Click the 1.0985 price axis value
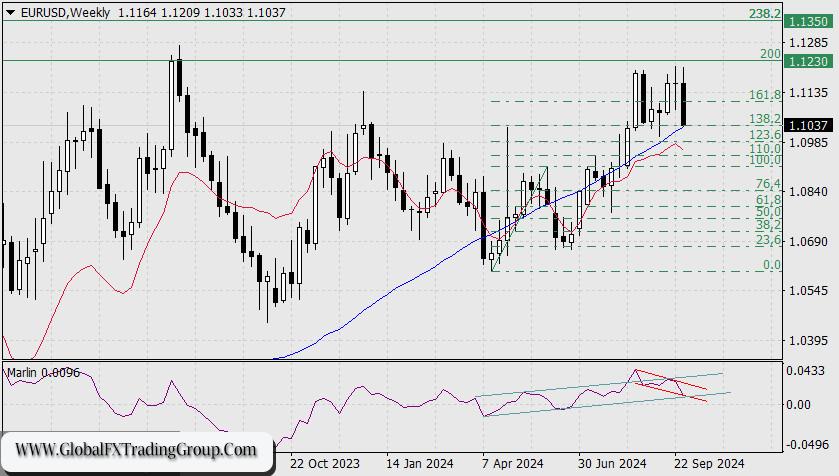The height and width of the screenshot is (476, 839). coord(809,142)
